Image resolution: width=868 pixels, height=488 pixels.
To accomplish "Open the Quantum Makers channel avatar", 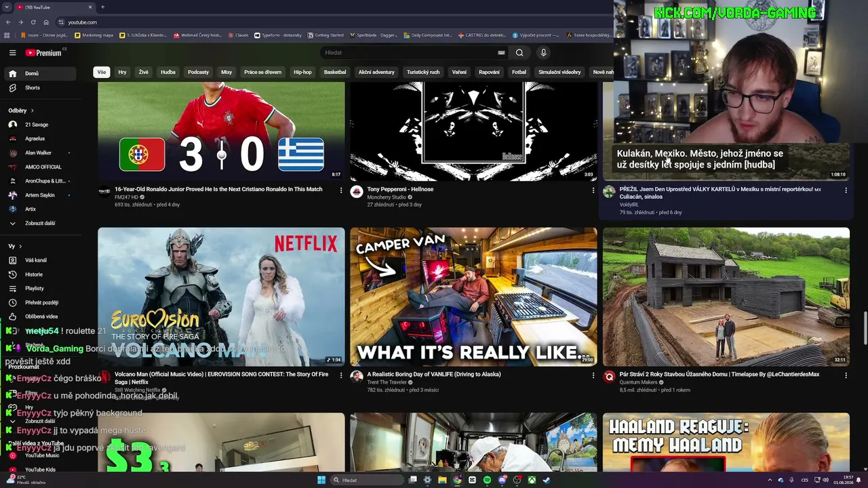I will coord(609,376).
